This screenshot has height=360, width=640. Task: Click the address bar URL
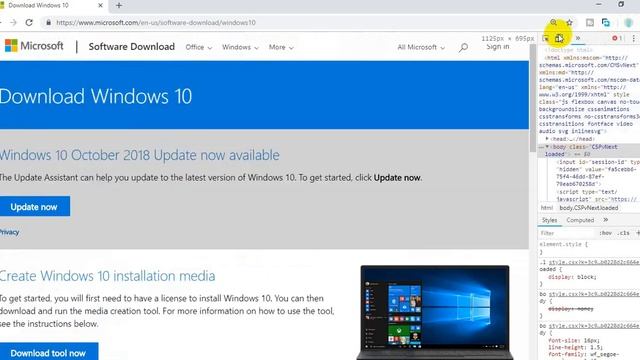coord(156,23)
